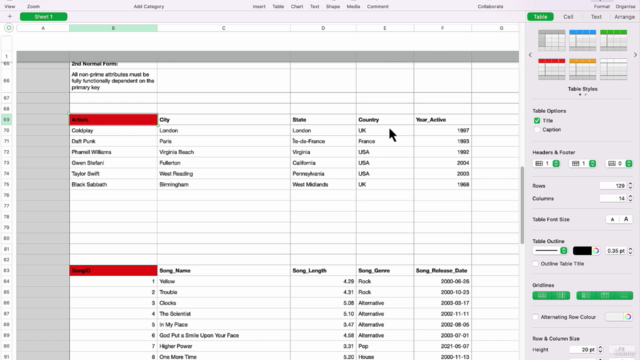Select the Coldplay cell
Image resolution: width=640 pixels, height=360 pixels.
tap(113, 131)
